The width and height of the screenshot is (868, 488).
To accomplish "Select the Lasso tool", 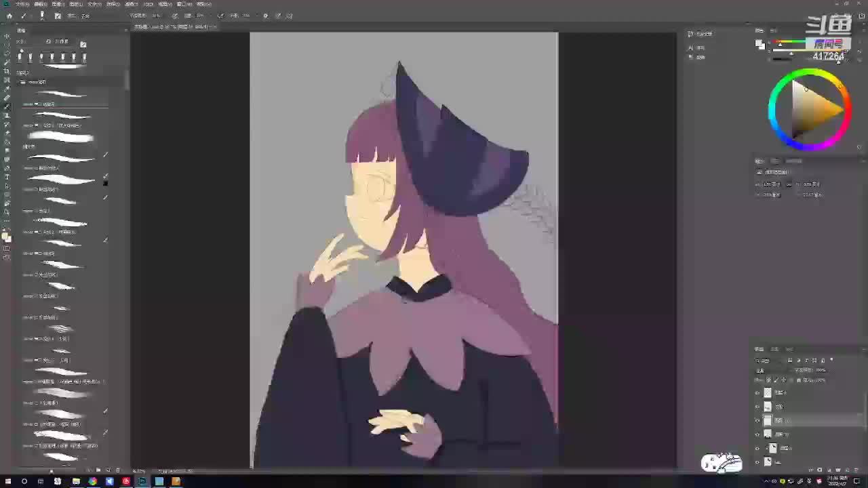I will [x=7, y=54].
